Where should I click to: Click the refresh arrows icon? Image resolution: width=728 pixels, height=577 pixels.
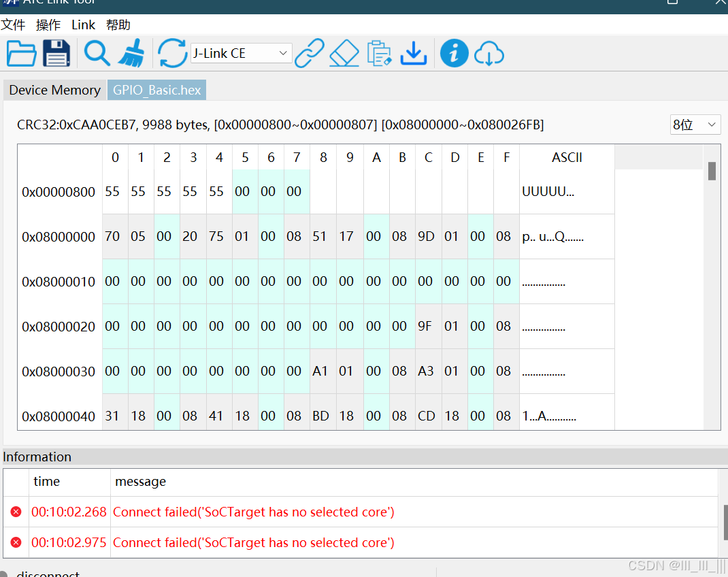pos(172,53)
